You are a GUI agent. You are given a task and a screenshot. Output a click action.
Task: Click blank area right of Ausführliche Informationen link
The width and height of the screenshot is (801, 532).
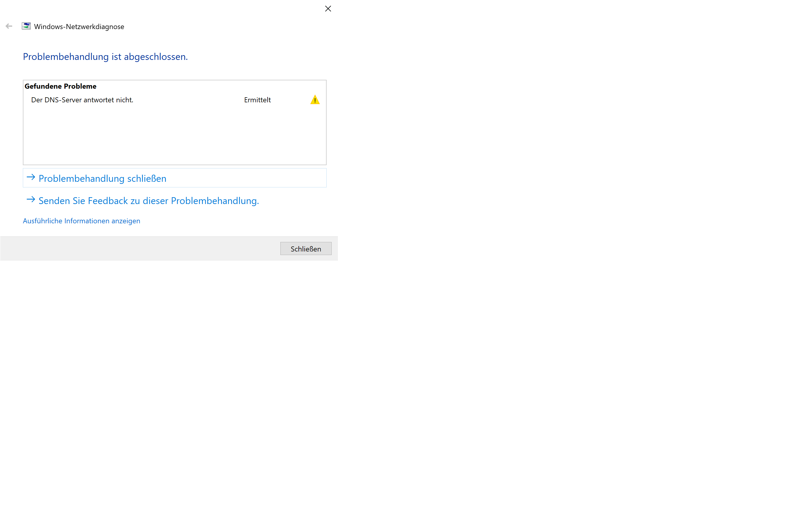238,221
